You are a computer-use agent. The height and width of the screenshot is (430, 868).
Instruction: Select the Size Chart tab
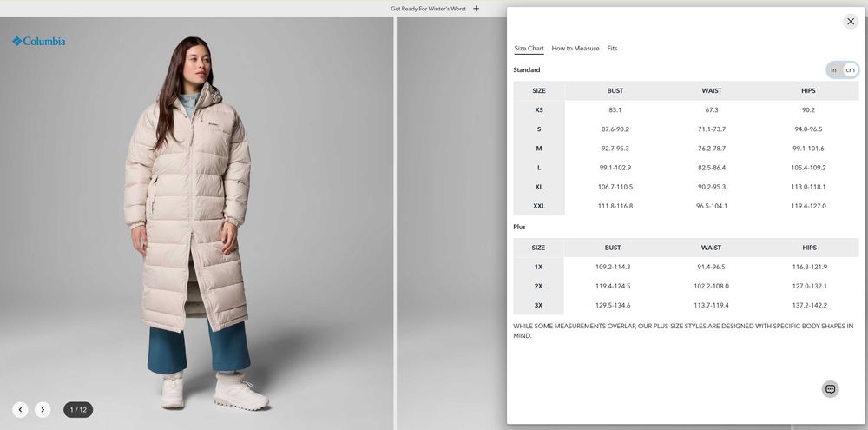coord(529,48)
